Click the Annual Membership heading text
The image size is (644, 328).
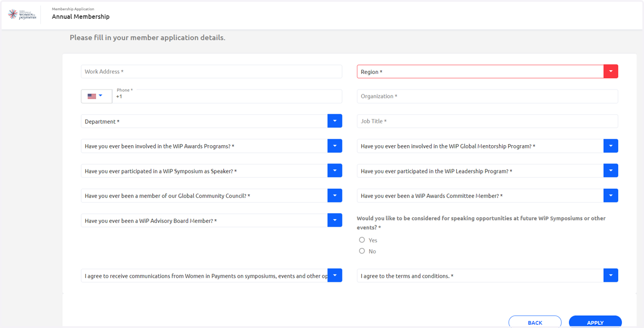point(80,17)
